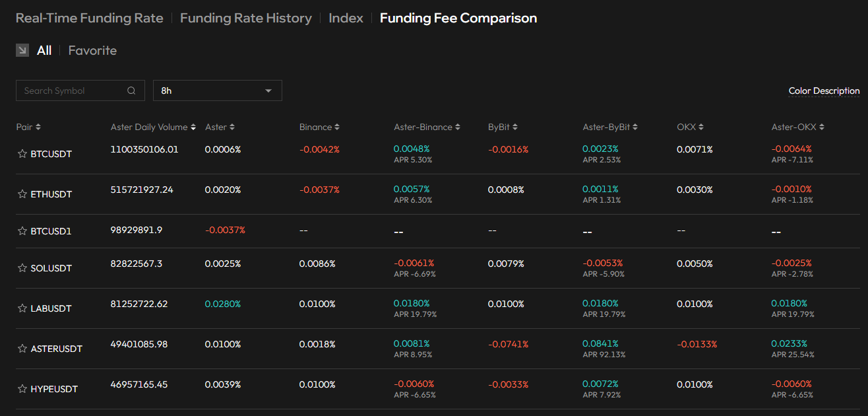Click ASTERUSDT Aster-ByBit APR 92.13%
Viewport: 868px width, 416px height.
[x=604, y=355]
